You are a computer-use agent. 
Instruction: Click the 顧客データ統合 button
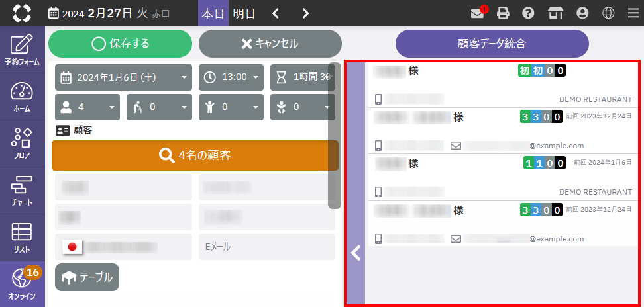tap(492, 44)
